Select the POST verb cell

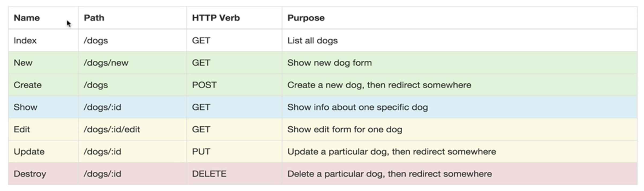coord(204,85)
